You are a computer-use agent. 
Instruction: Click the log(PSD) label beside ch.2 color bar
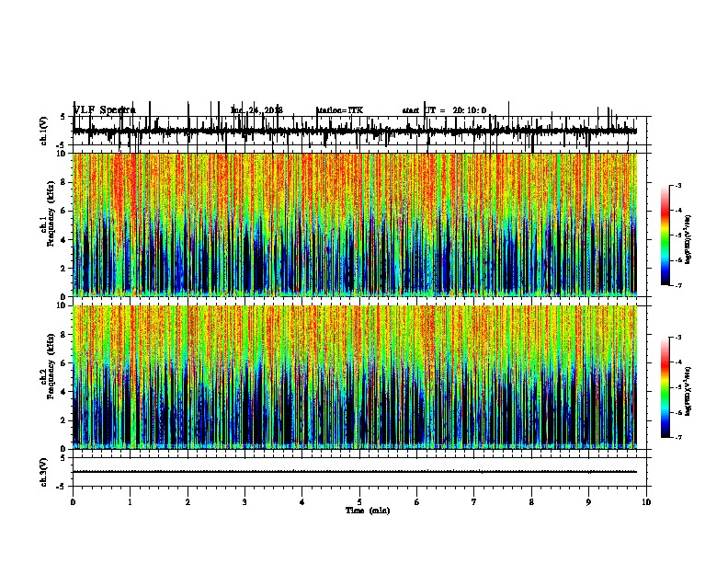click(x=688, y=391)
